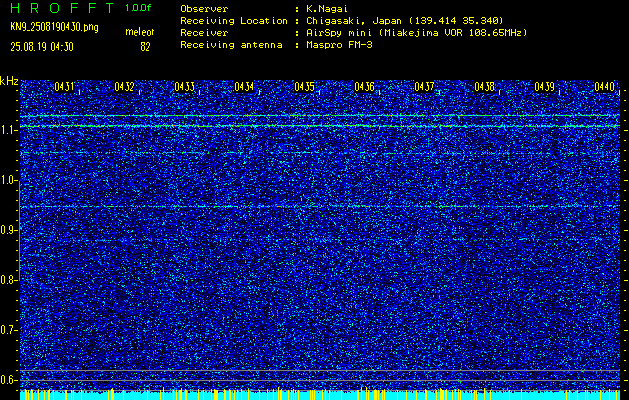
Task: Click the file name KN9_2508190430.png
Action: point(54,27)
